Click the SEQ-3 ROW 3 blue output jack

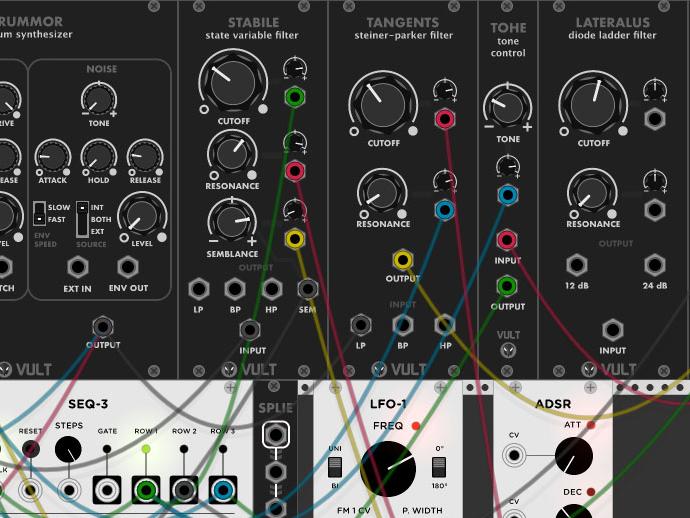point(223,489)
